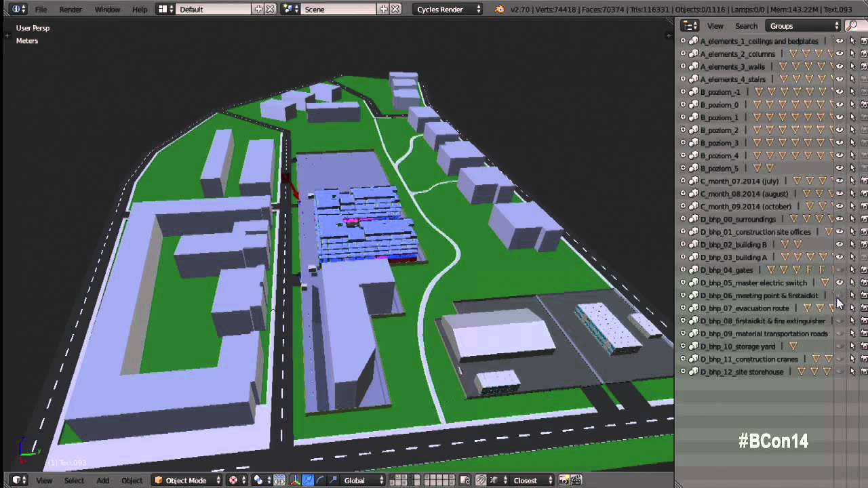
Task: Select C_month_09.2014 (october) row text
Action: 746,207
